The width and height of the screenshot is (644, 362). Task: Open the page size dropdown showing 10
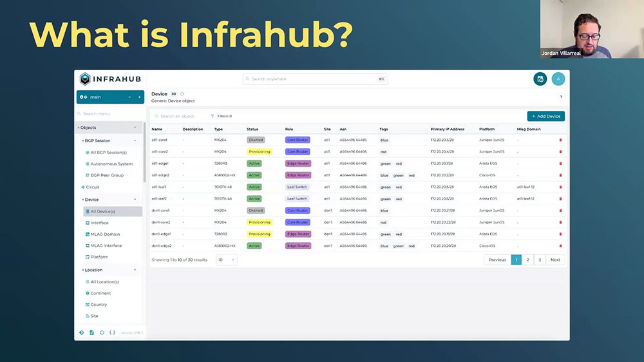[x=226, y=260]
